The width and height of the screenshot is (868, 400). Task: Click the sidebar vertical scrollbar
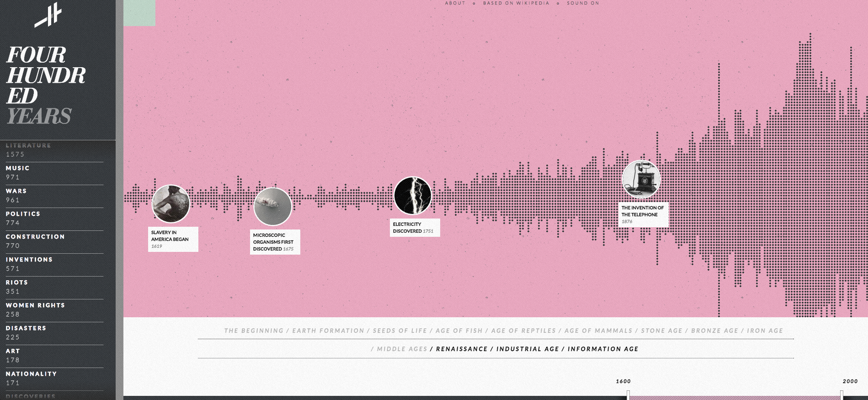click(119, 200)
